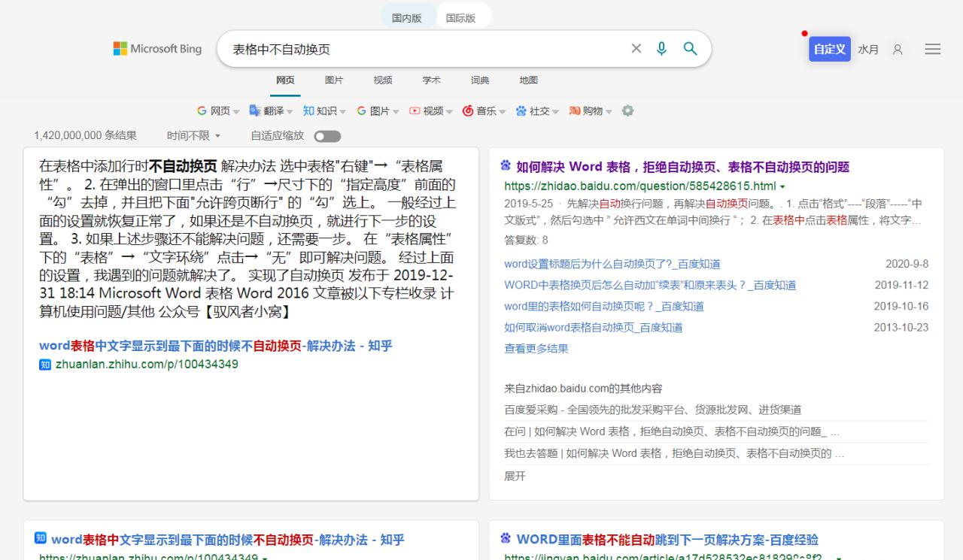The width and height of the screenshot is (963, 560).
Task: Click 查看更多结果 link
Action: pos(536,349)
